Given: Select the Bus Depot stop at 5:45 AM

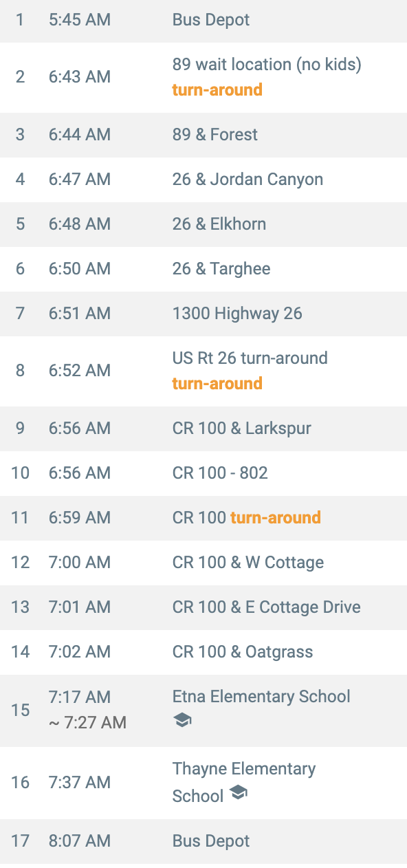Looking at the screenshot, I should [x=203, y=20].
